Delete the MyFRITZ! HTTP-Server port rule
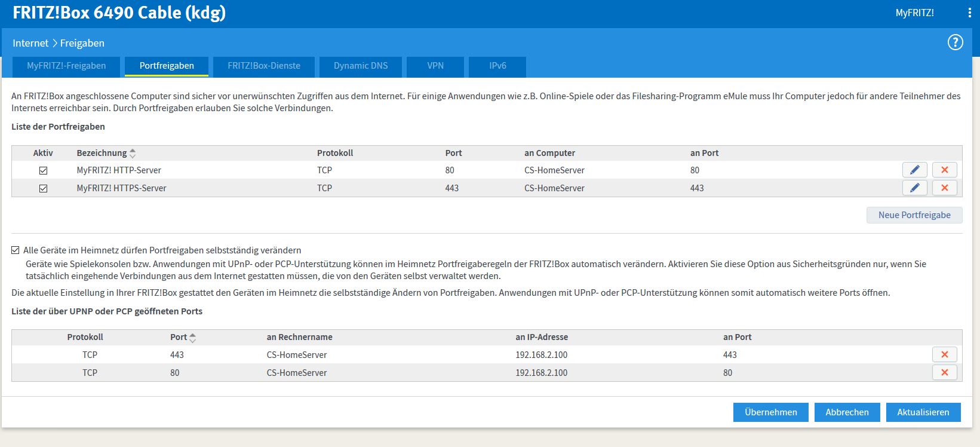980x447 pixels. (x=944, y=170)
